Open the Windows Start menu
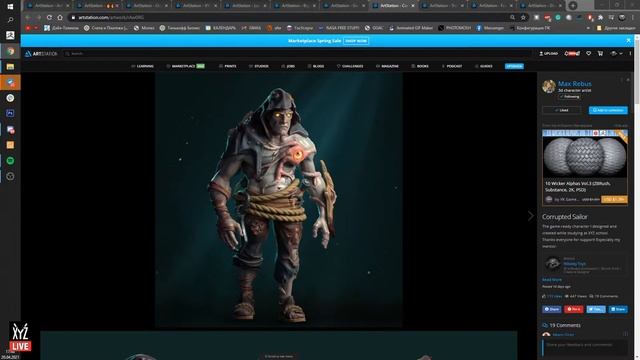This screenshot has width=640, height=360. (x=10, y=6)
